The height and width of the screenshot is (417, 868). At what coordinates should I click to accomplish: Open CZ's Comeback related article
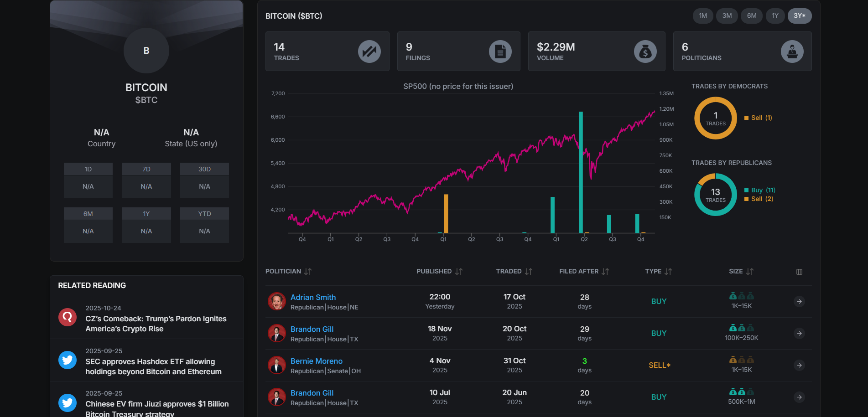(x=156, y=324)
